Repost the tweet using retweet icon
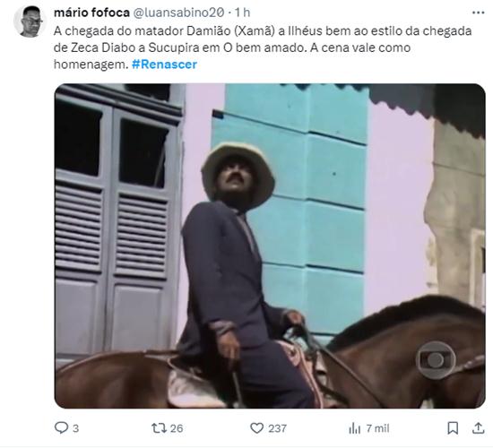Screen dimensions: 493x448 click(x=157, y=428)
